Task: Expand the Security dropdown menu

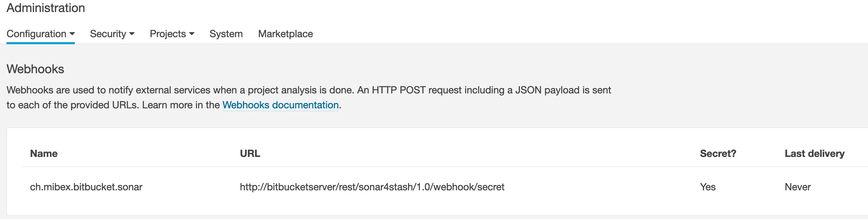Action: [x=108, y=34]
